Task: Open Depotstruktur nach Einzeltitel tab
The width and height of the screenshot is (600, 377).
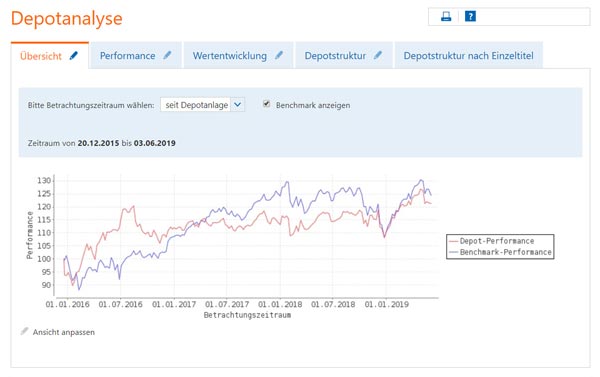Action: click(x=468, y=55)
